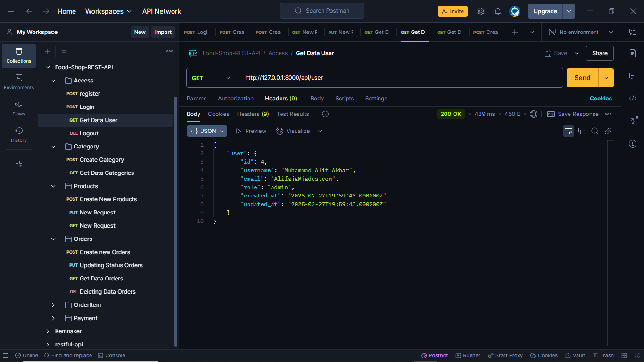Open the request info icon in right sidebar

tap(633, 144)
